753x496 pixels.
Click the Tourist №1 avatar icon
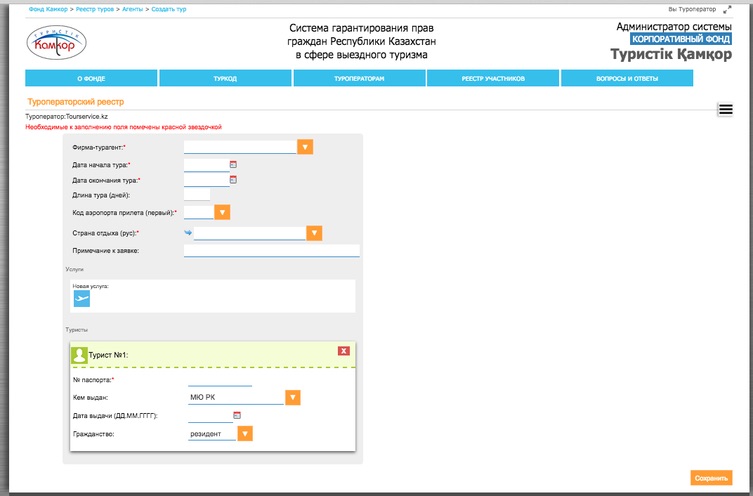79,354
